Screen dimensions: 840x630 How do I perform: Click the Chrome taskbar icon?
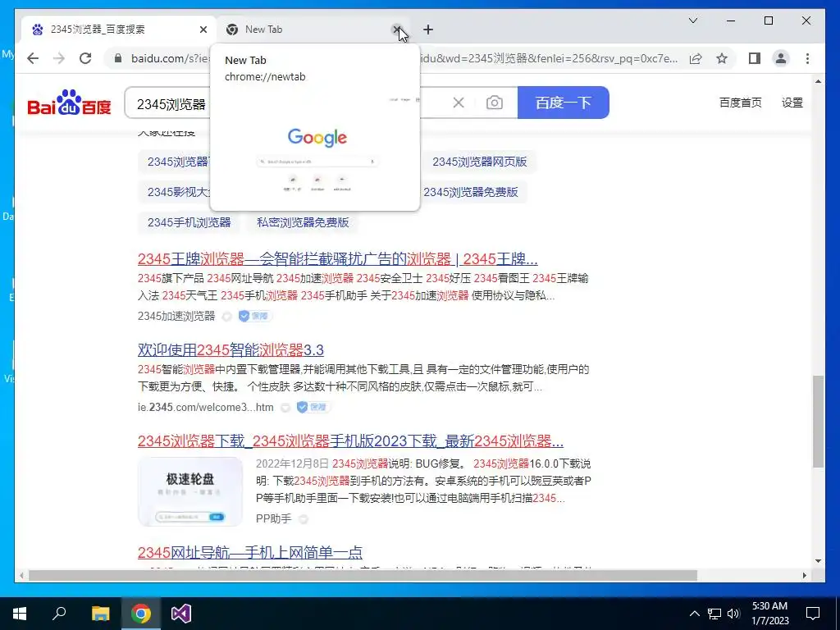click(x=141, y=614)
